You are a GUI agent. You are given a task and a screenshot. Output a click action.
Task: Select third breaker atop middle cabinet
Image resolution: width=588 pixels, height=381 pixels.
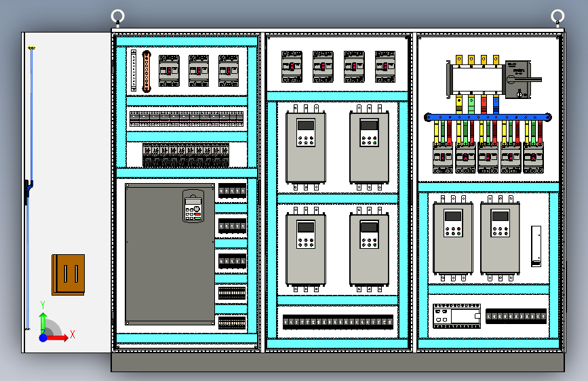tap(354, 66)
